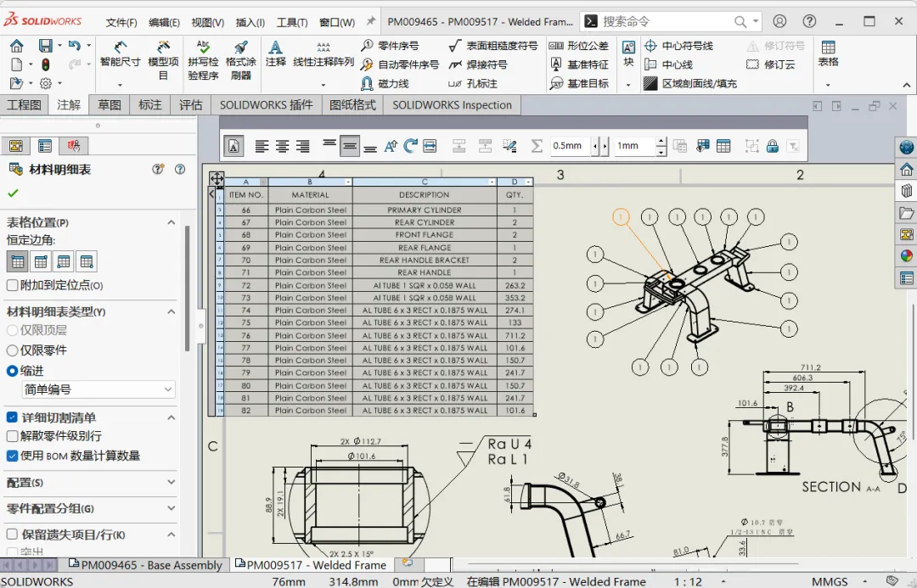917x588 pixels.
Task: Switch to the Sketch tab
Action: [x=110, y=105]
